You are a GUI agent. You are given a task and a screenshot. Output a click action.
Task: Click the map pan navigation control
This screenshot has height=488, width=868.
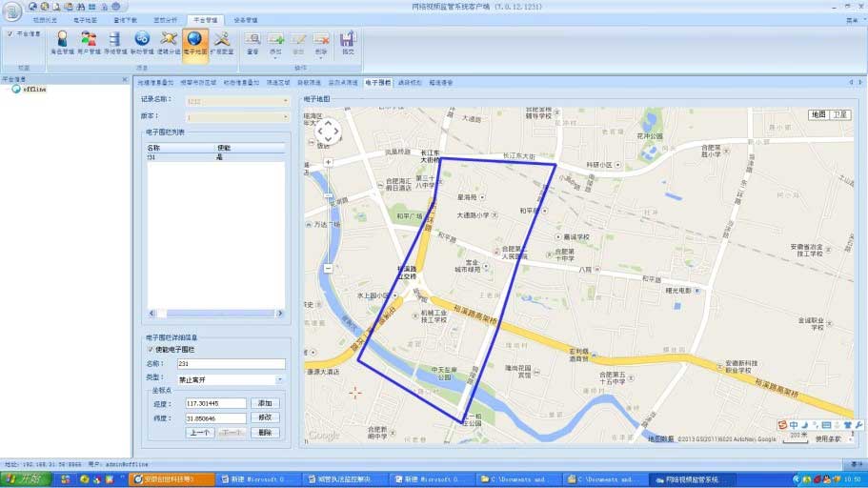tap(327, 132)
